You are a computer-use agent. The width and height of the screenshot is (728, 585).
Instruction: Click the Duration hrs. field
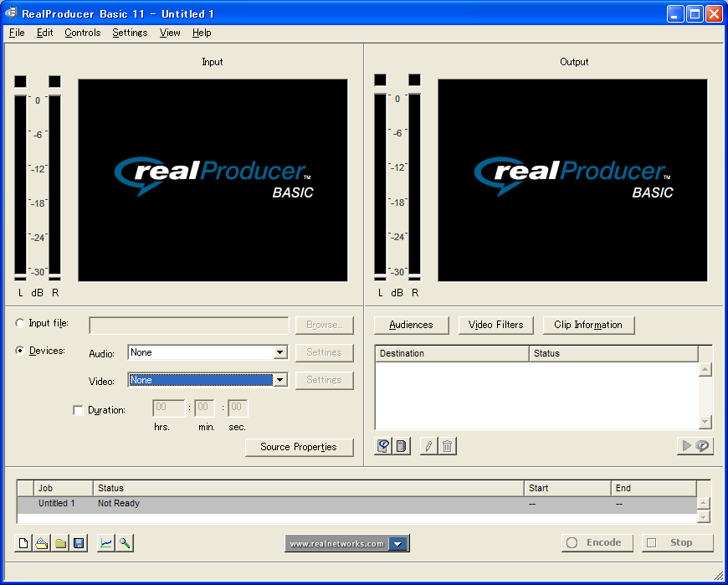point(168,408)
